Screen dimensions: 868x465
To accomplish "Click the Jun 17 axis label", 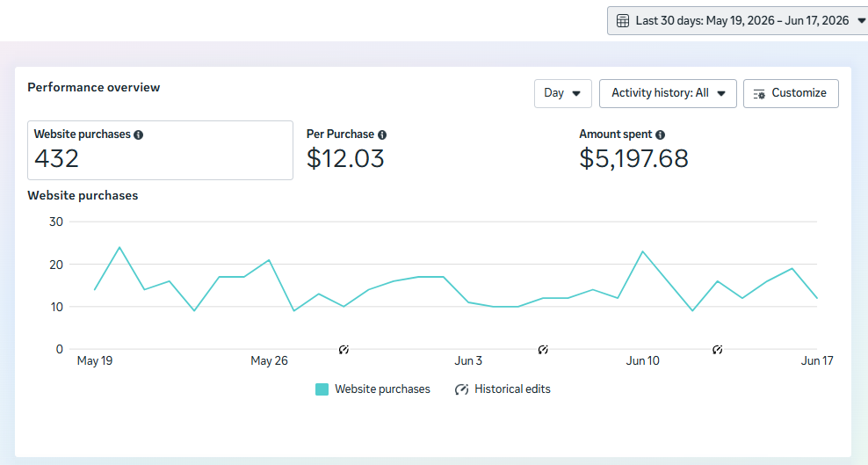I will point(817,361).
